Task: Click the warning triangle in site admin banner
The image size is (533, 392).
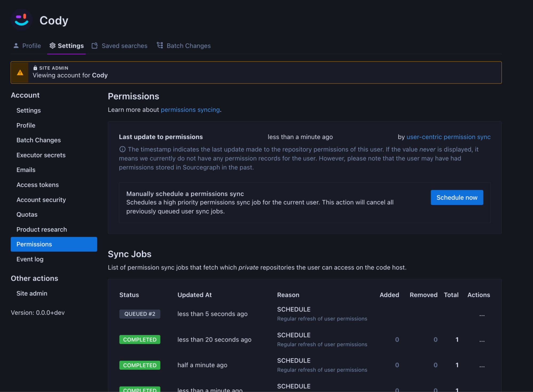Action: tap(20, 72)
